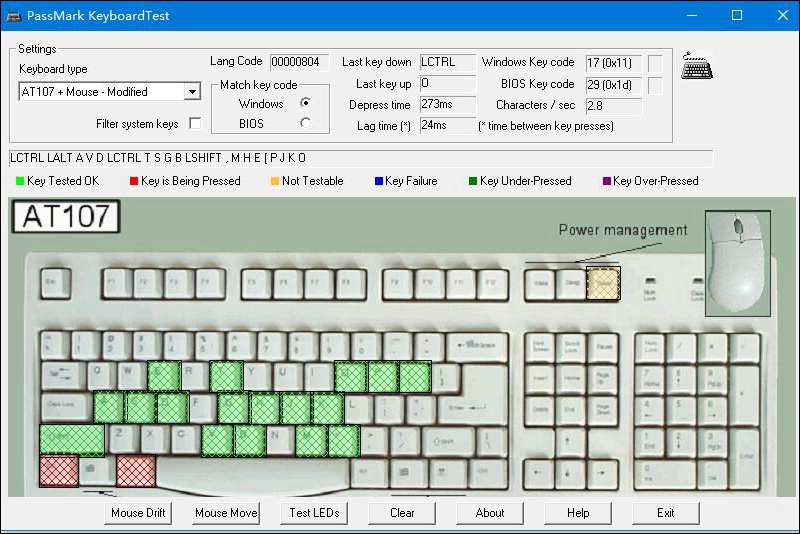Select the AT107 + Mouse - Modified combo box
The image size is (800, 534).
coord(109,92)
